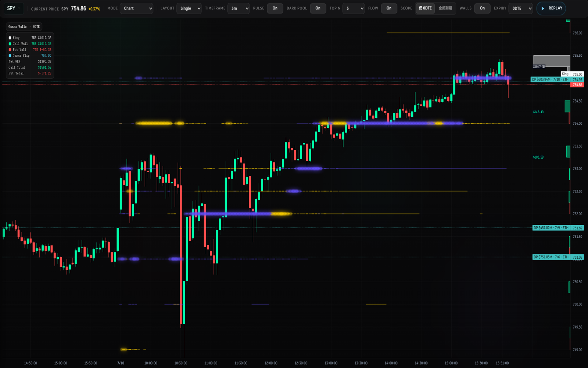
Task: Open the SPY ticker selector
Action: click(x=14, y=8)
